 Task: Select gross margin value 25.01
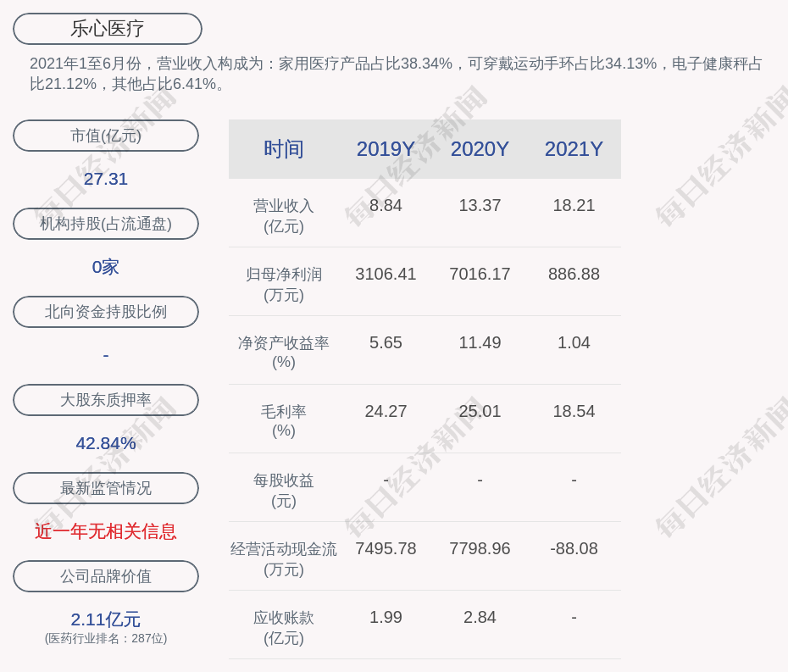[x=480, y=411]
